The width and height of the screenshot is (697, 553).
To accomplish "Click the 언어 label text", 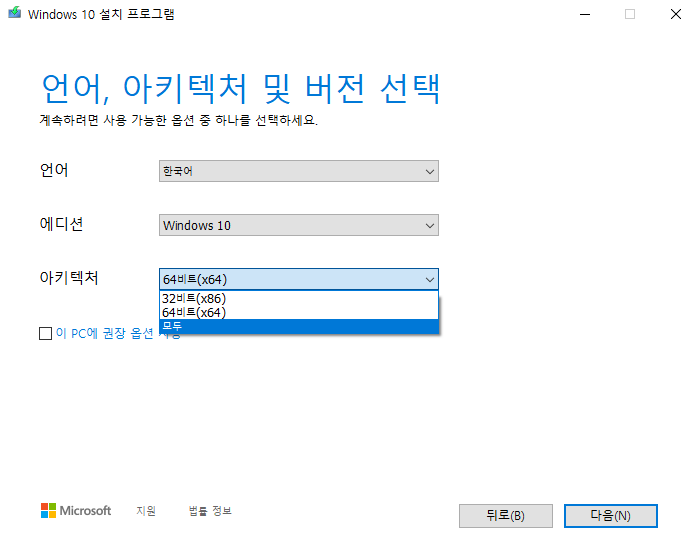I will [x=54, y=170].
